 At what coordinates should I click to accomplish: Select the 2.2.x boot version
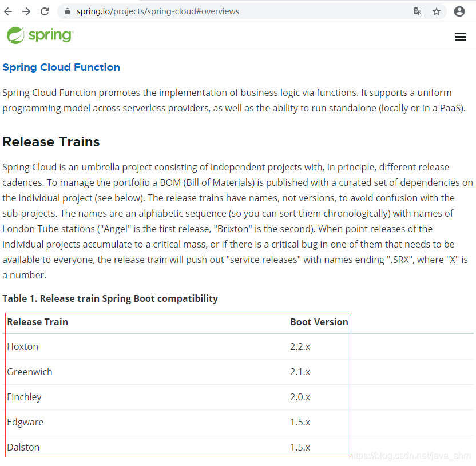click(300, 346)
